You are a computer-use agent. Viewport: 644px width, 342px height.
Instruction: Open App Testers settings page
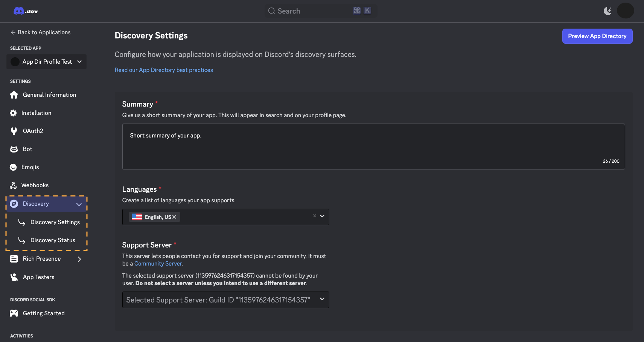(x=38, y=277)
